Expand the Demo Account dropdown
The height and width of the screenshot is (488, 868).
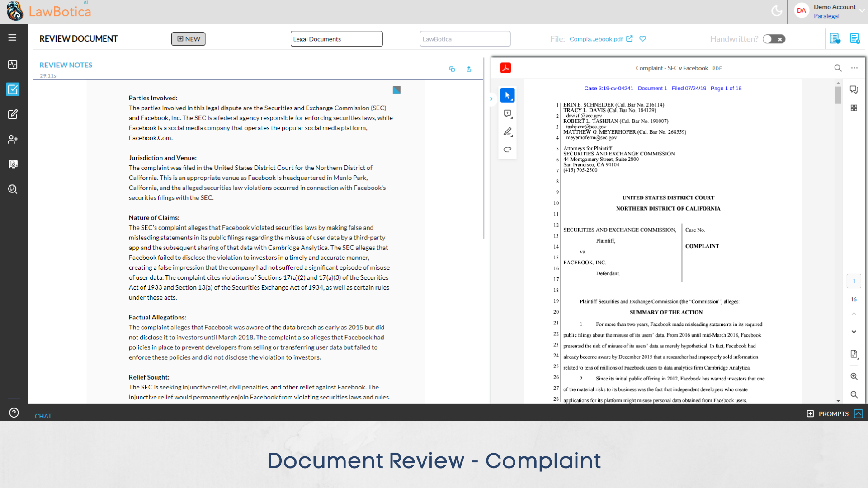click(862, 11)
